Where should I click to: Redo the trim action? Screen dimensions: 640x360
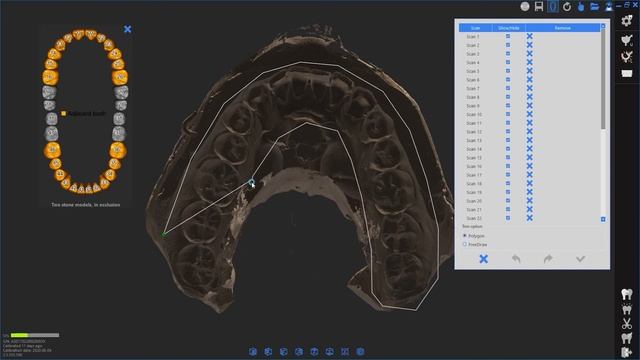pos(548,259)
